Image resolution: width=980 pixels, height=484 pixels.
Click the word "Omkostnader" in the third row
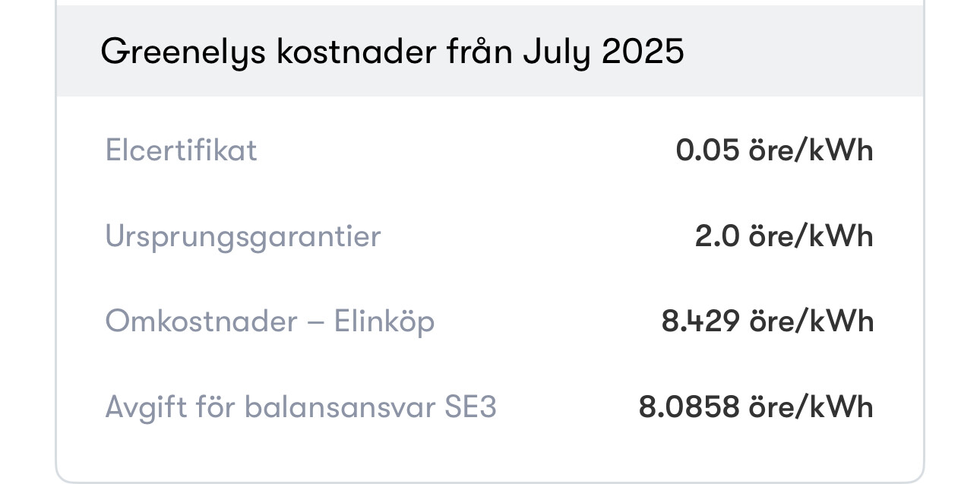tap(201, 321)
